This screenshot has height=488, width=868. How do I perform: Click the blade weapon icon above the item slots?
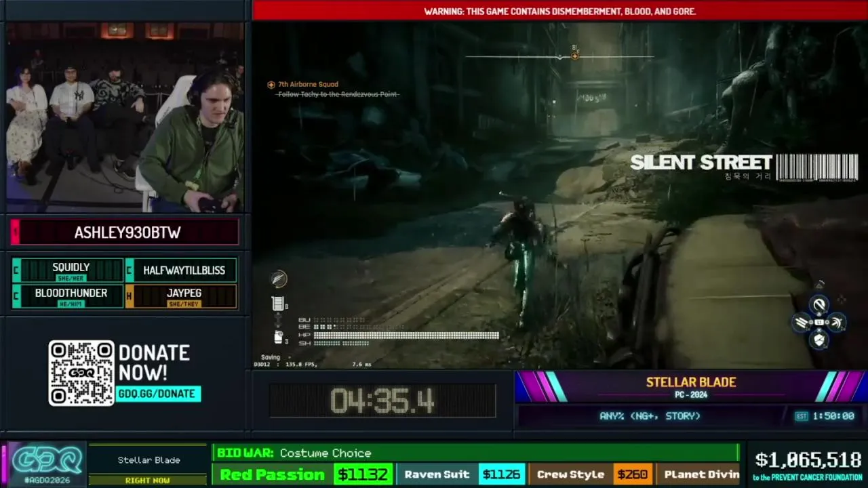[279, 279]
